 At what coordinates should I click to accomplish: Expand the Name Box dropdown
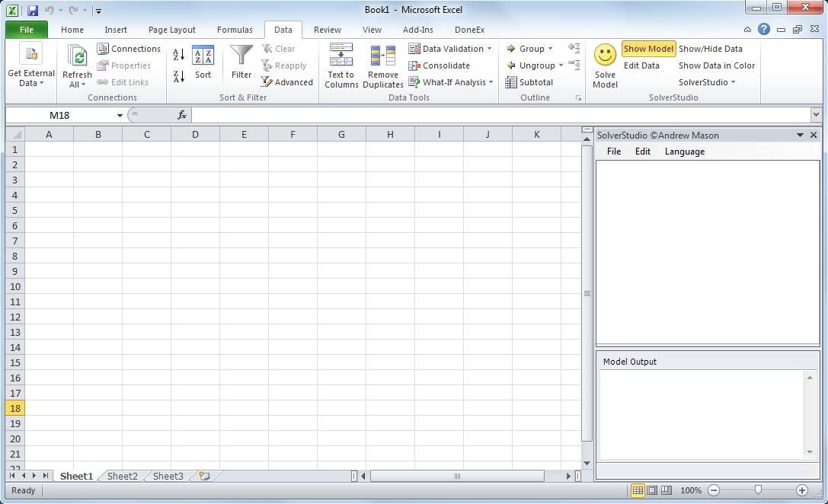pos(120,115)
